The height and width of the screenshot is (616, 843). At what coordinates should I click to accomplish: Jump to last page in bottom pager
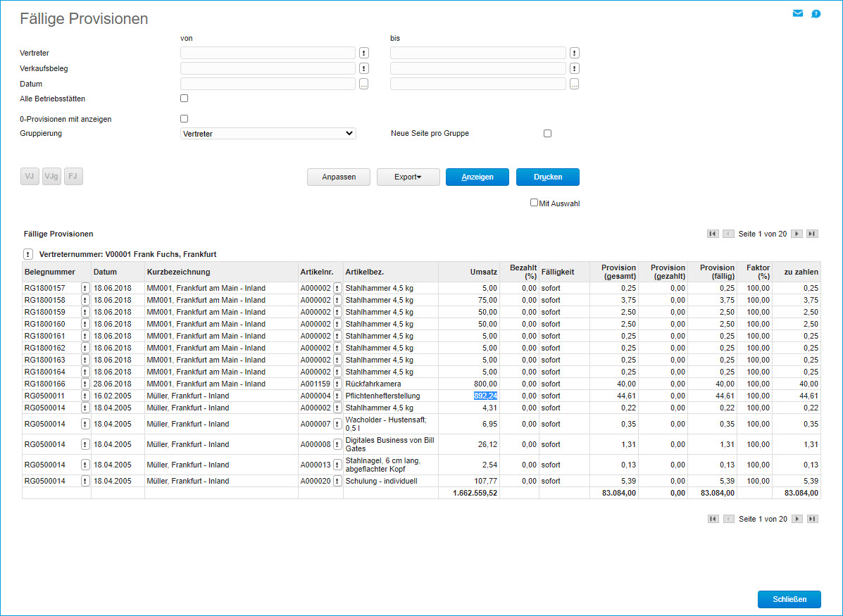pos(813,519)
